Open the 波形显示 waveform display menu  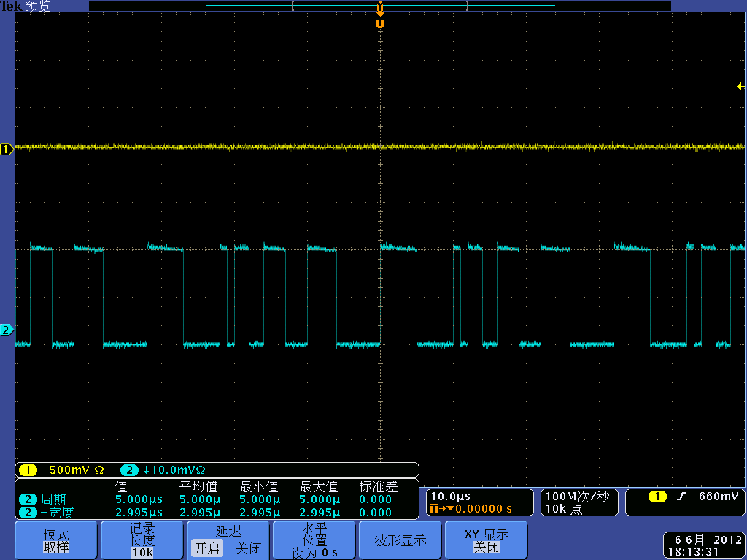click(400, 540)
